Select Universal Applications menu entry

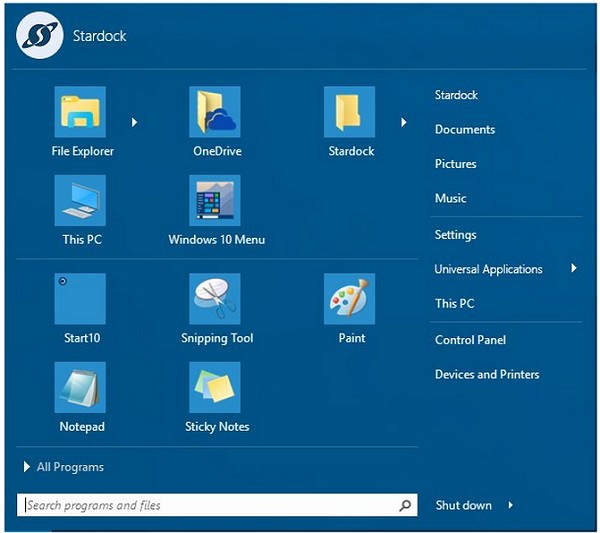[488, 269]
